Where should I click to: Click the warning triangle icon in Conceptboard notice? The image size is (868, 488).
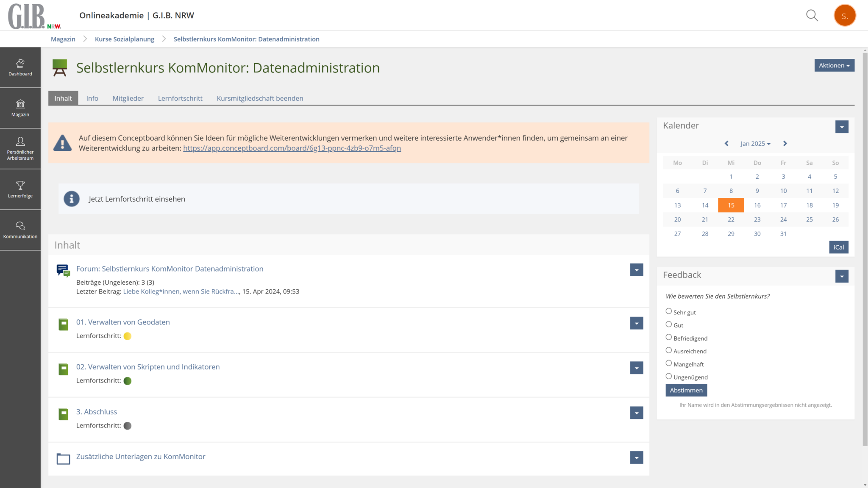pos(62,143)
